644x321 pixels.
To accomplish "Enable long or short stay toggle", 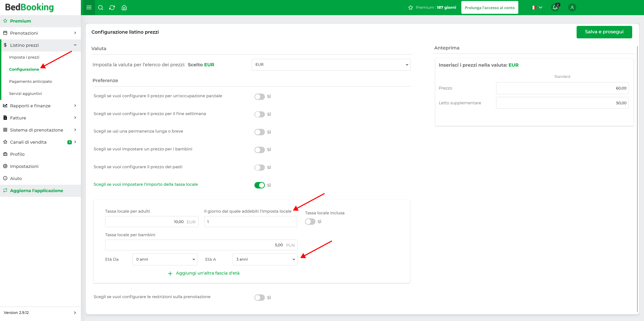I will [259, 132].
